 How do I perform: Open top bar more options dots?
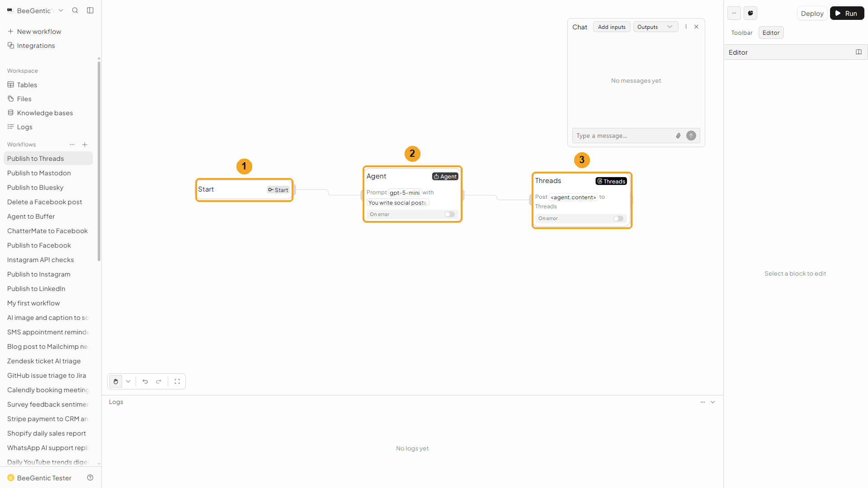[734, 13]
